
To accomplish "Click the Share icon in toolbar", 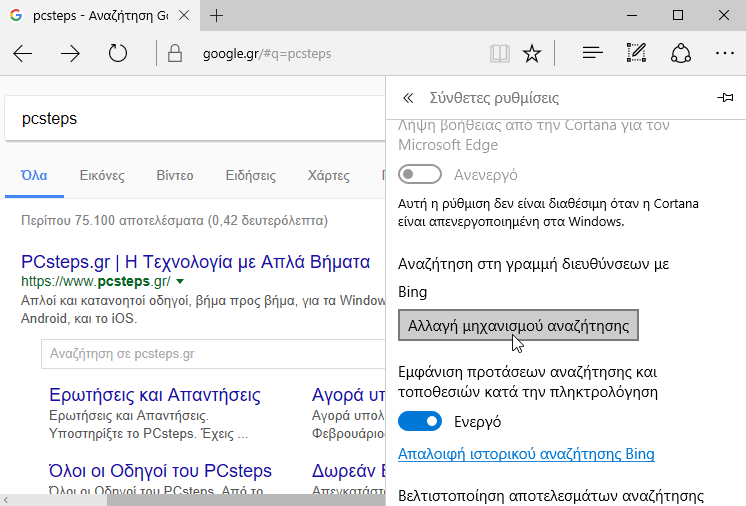I will 680,53.
